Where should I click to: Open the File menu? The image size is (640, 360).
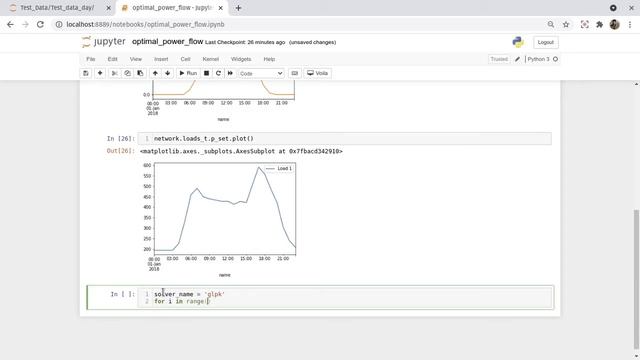(91, 59)
